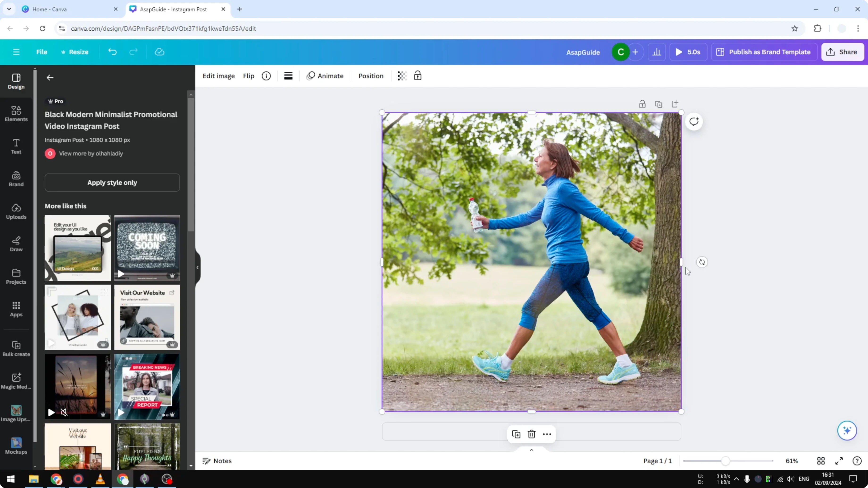The height and width of the screenshot is (488, 868).
Task: Open the Bulk create app
Action: point(16,349)
